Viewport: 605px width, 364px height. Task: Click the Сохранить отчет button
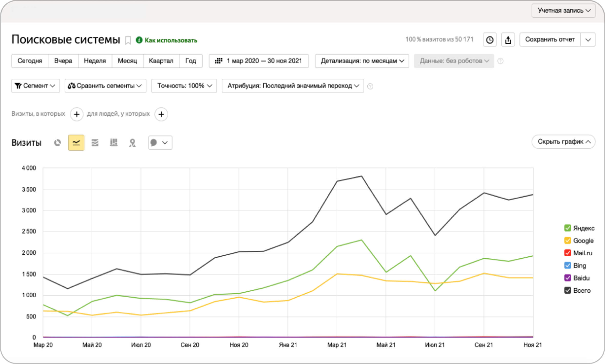coord(550,39)
